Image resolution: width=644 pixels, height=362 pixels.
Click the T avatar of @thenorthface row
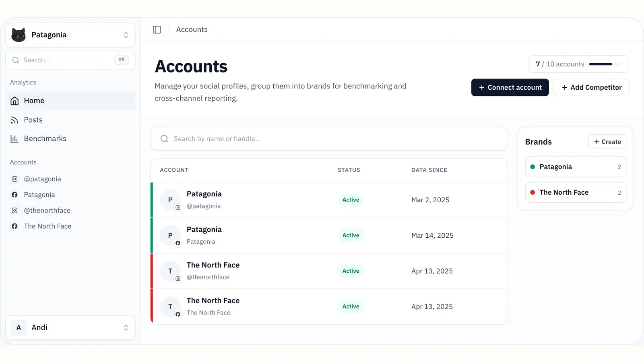170,271
